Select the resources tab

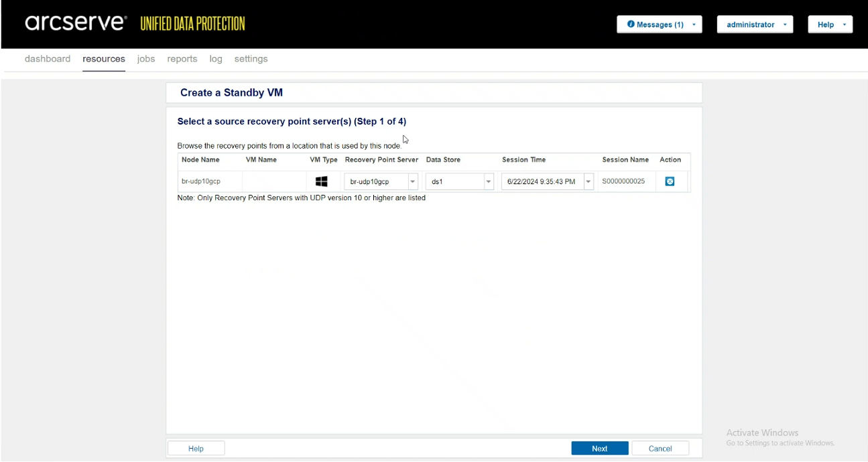click(104, 59)
